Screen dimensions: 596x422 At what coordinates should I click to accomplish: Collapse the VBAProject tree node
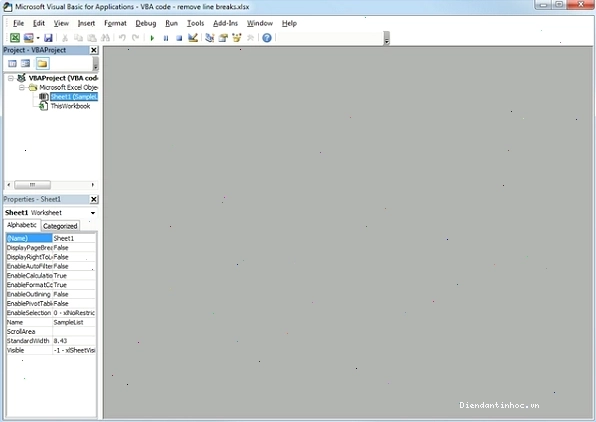[11, 78]
